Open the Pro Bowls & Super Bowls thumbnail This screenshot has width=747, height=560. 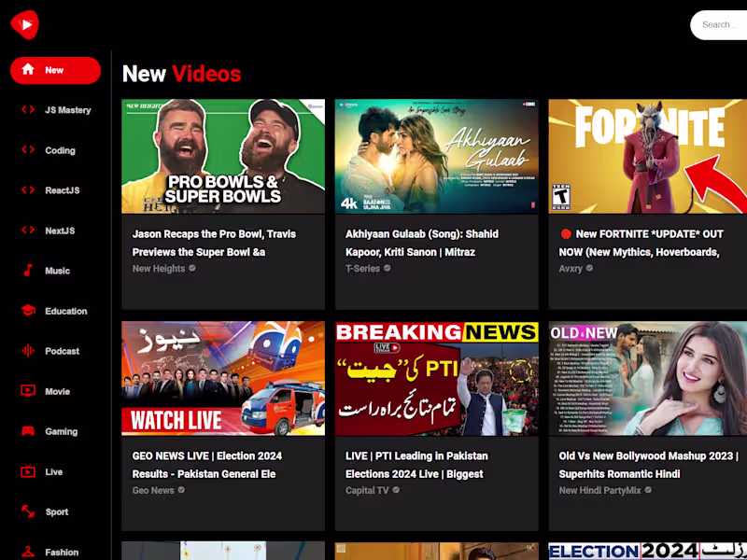223,156
